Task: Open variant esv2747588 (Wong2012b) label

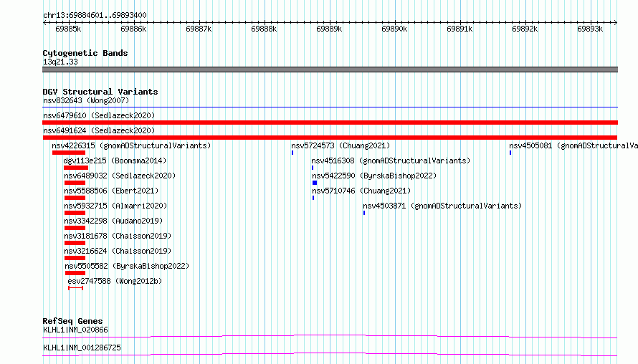Action: pos(115,281)
